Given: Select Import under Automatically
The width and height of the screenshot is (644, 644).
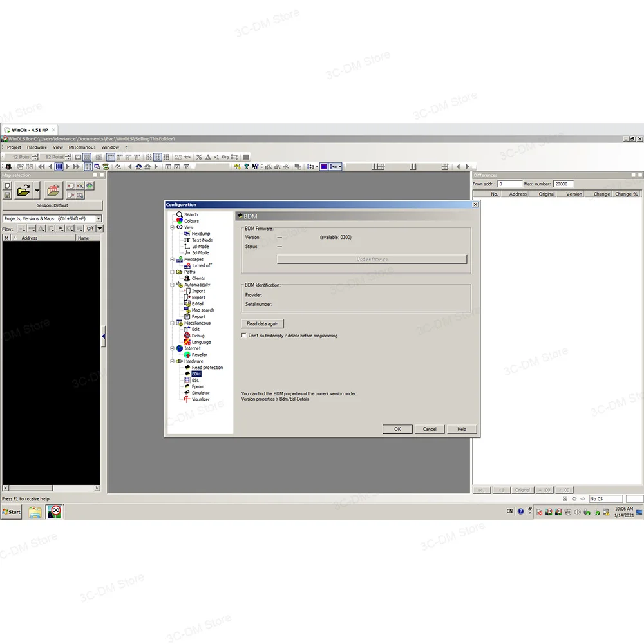Looking at the screenshot, I should [x=198, y=291].
